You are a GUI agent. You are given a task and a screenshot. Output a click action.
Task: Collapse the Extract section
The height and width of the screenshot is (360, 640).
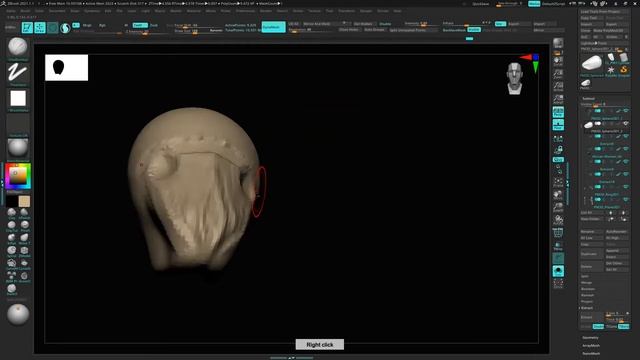coord(587,308)
